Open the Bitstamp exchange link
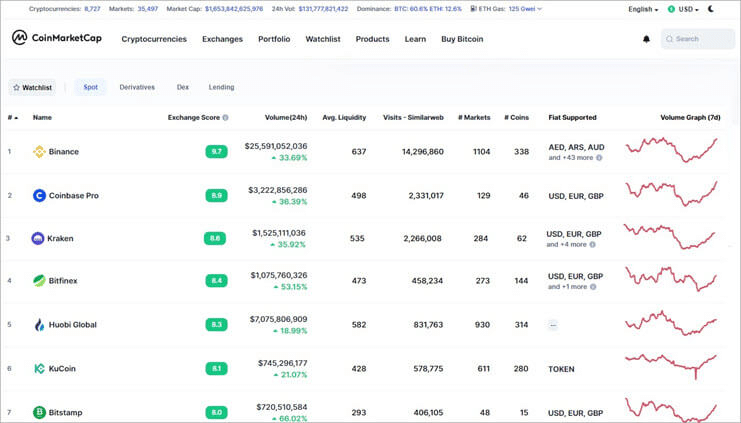 [65, 413]
